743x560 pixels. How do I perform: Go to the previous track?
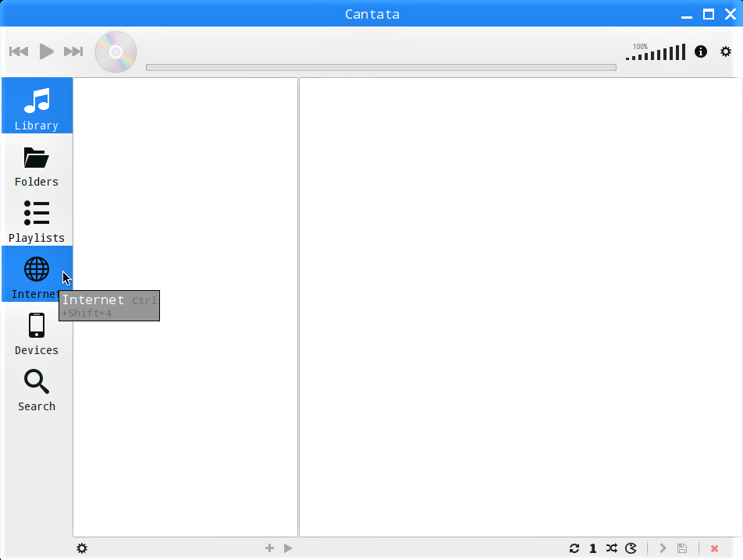coord(19,51)
